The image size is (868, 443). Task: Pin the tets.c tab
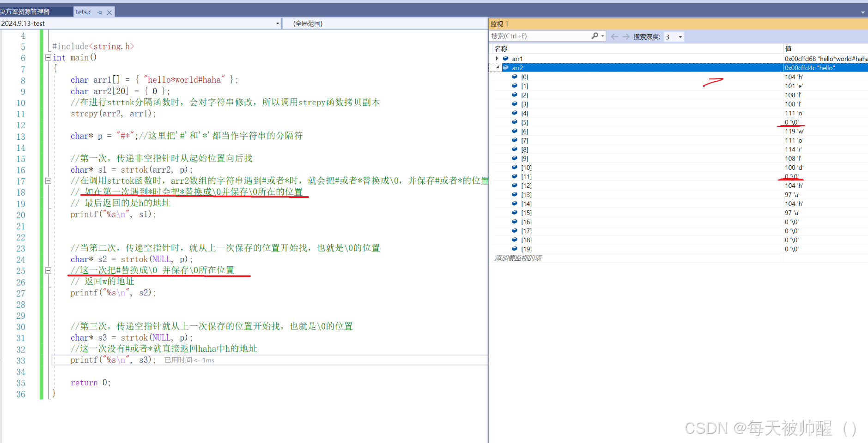[x=100, y=12]
